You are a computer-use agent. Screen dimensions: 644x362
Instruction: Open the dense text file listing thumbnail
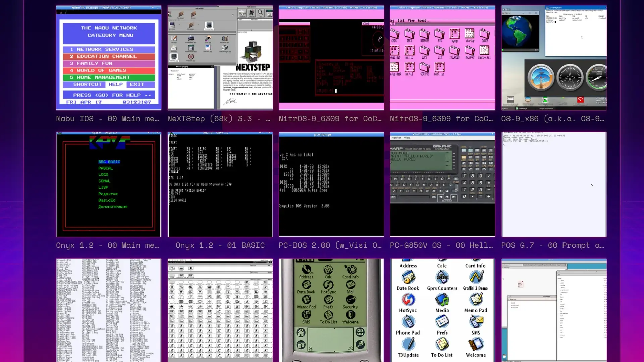[109, 310]
